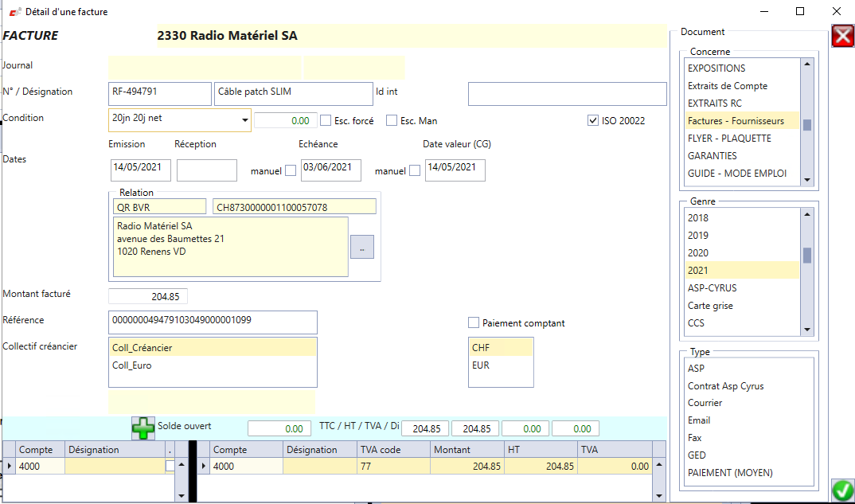Click down arrow of right grid scrollbar
The width and height of the screenshot is (855, 504).
pos(659,496)
